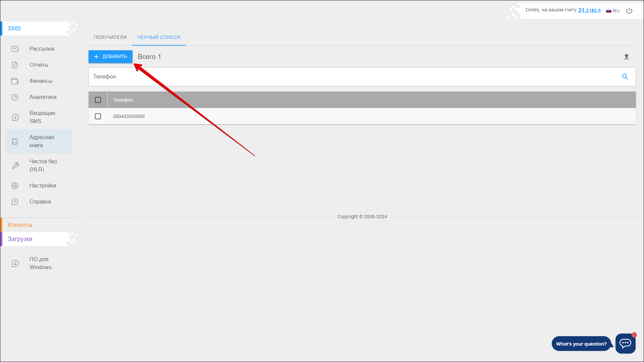Click the upload/export arrow icon
644x362 pixels.
click(x=626, y=57)
